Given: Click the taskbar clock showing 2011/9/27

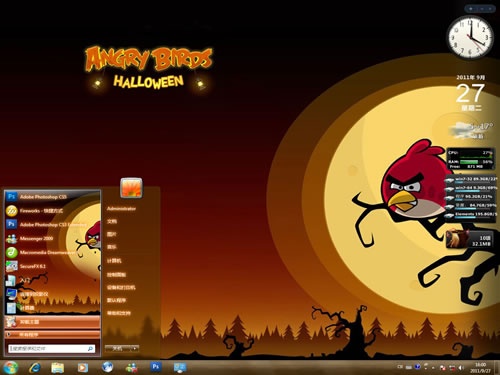Looking at the screenshot, I should [x=480, y=368].
